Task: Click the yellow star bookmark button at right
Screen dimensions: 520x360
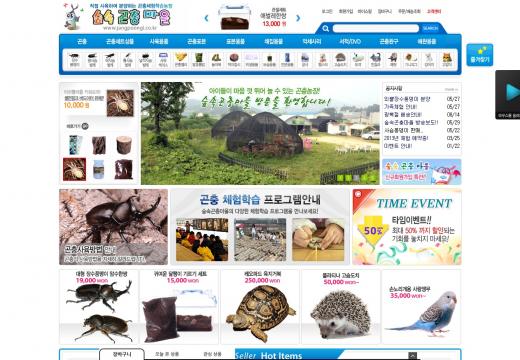Action: 480,55
